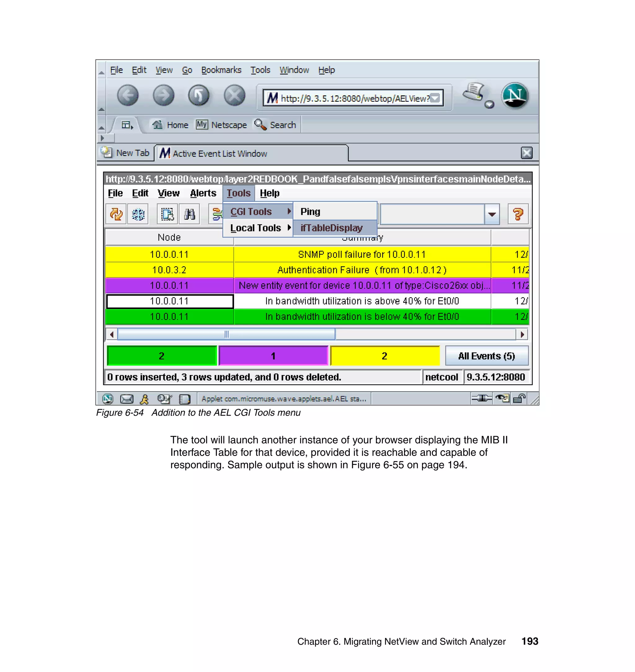Select bandwidth above 40% event row
635x672 pixels.
click(x=317, y=301)
